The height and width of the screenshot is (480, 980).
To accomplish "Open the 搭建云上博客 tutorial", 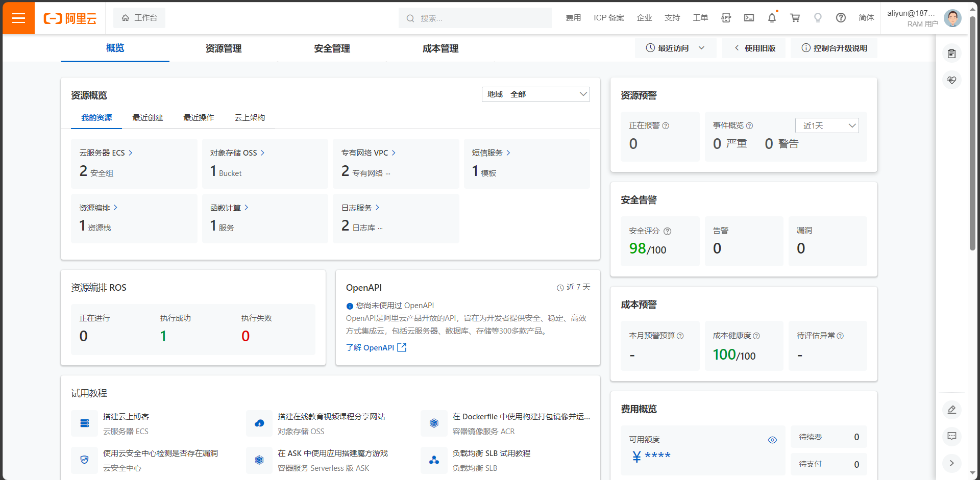I will (126, 416).
